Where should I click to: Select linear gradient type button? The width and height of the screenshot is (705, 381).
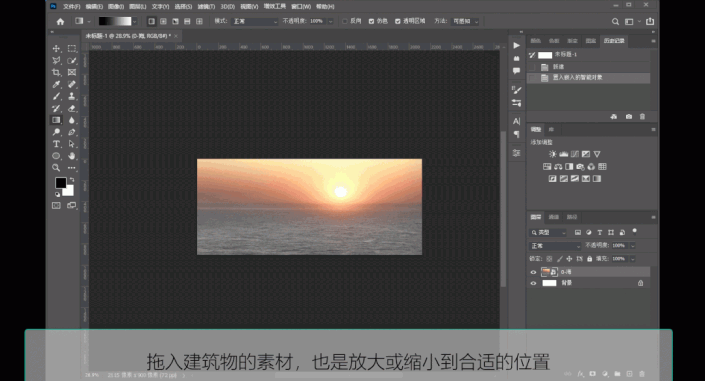[152, 22]
